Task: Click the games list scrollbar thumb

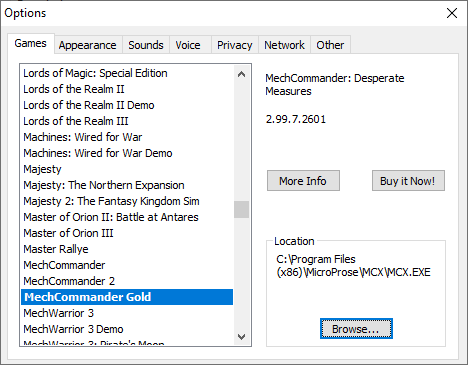Action: coord(242,209)
